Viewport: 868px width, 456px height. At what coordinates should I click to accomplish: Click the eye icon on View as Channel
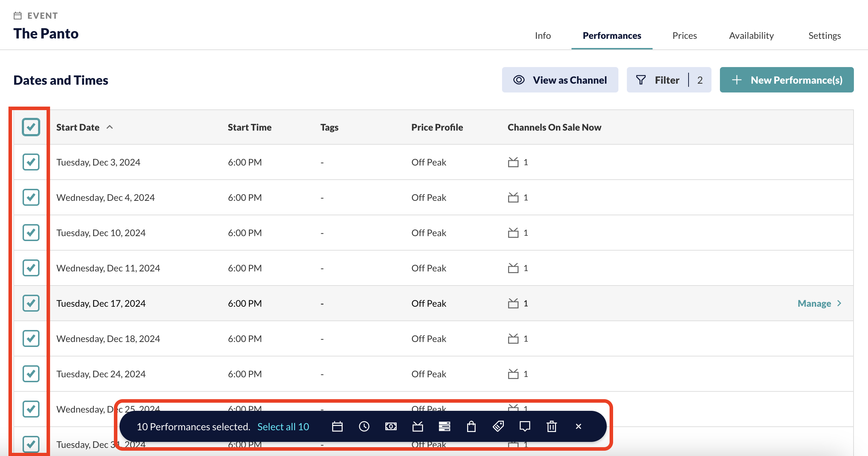coord(519,80)
